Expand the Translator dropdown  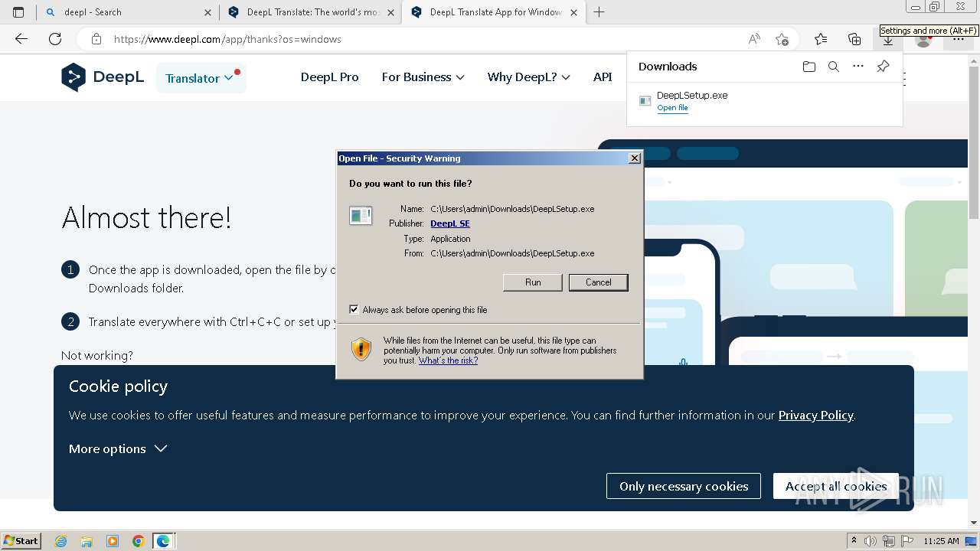point(201,78)
